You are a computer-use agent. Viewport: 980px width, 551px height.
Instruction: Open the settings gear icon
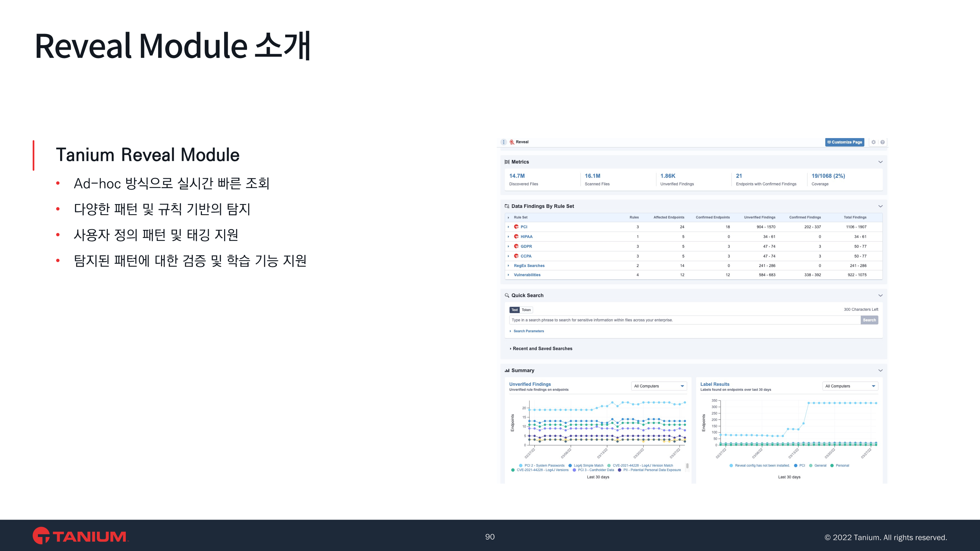tap(874, 142)
